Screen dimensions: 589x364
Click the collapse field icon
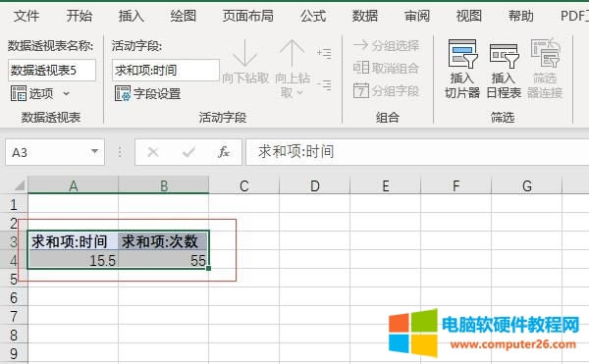(324, 84)
